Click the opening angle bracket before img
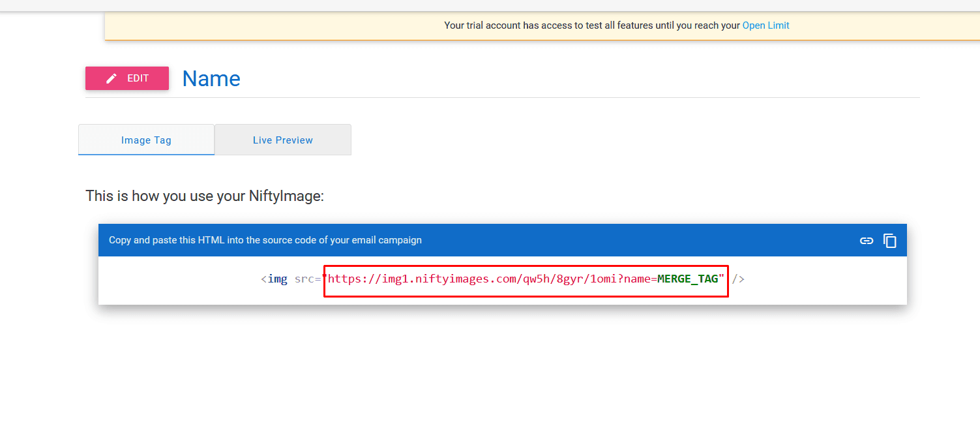This screenshot has height=430, width=980. (x=264, y=279)
